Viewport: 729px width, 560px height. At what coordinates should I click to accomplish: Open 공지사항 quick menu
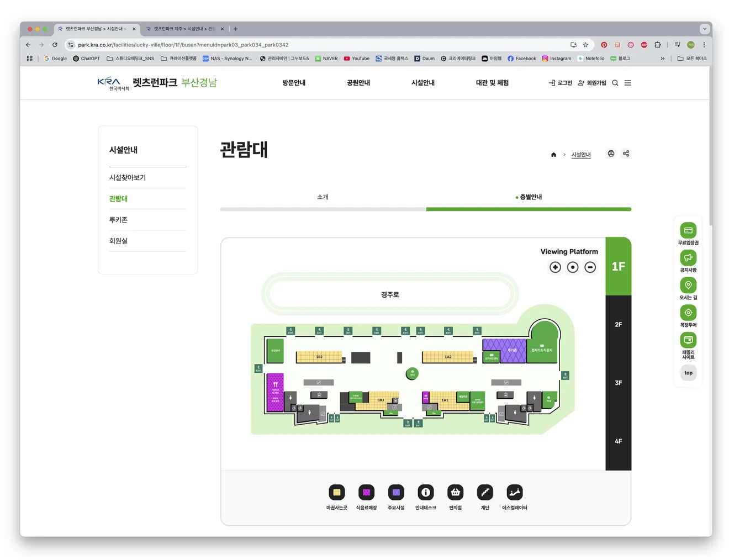[x=688, y=261]
